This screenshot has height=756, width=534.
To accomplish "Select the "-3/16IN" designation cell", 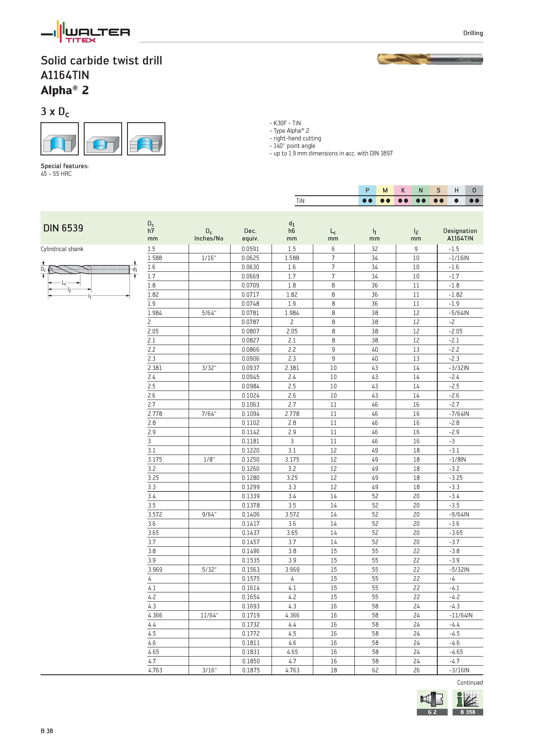I will click(x=459, y=670).
